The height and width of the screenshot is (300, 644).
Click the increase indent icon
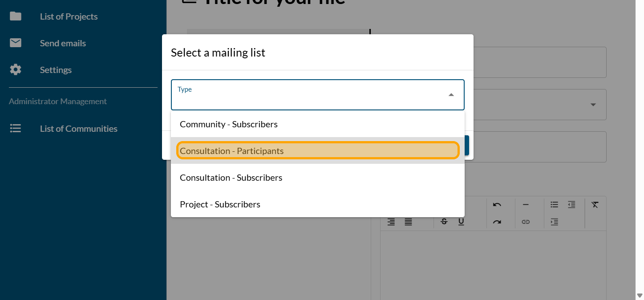[x=554, y=222]
